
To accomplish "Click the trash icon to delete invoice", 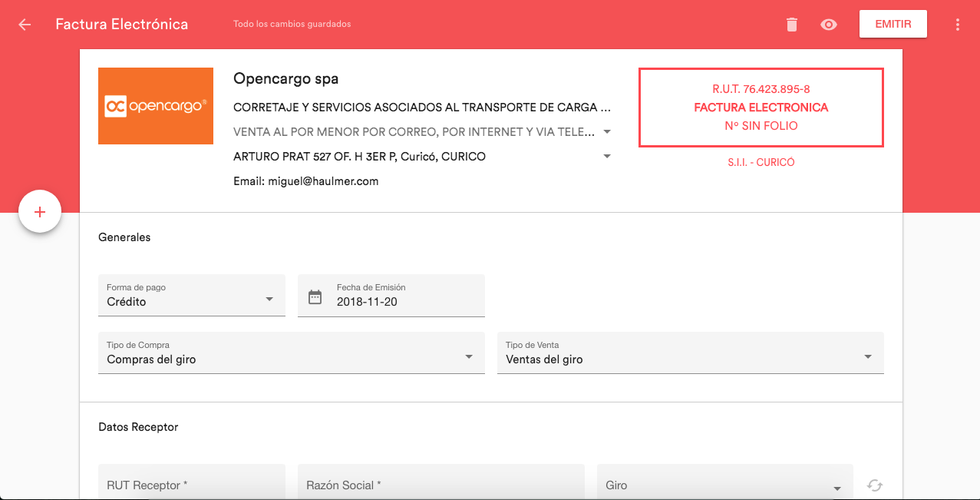I will pos(791,24).
